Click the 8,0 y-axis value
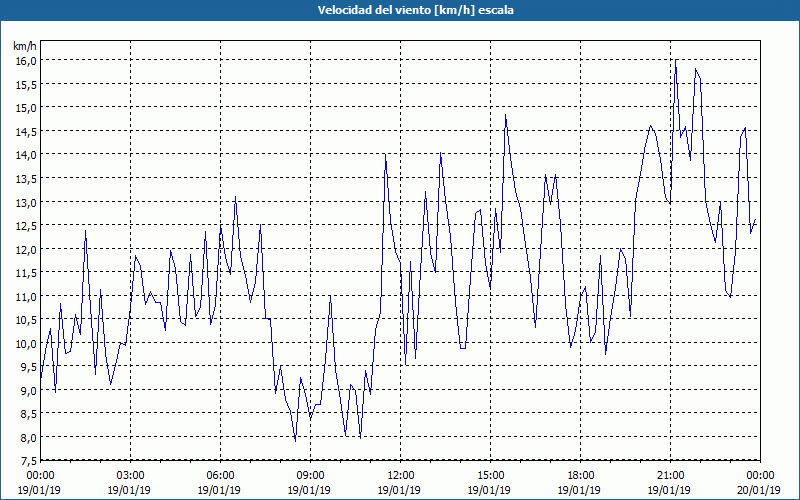The width and height of the screenshot is (800, 500). pos(29,437)
